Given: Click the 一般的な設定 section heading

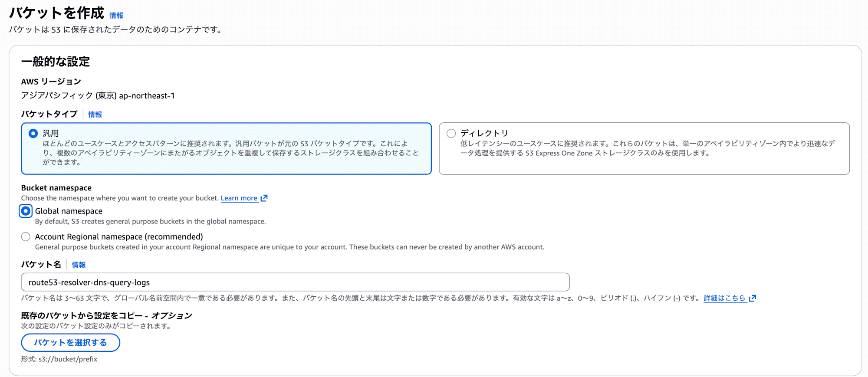Looking at the screenshot, I should click(56, 62).
